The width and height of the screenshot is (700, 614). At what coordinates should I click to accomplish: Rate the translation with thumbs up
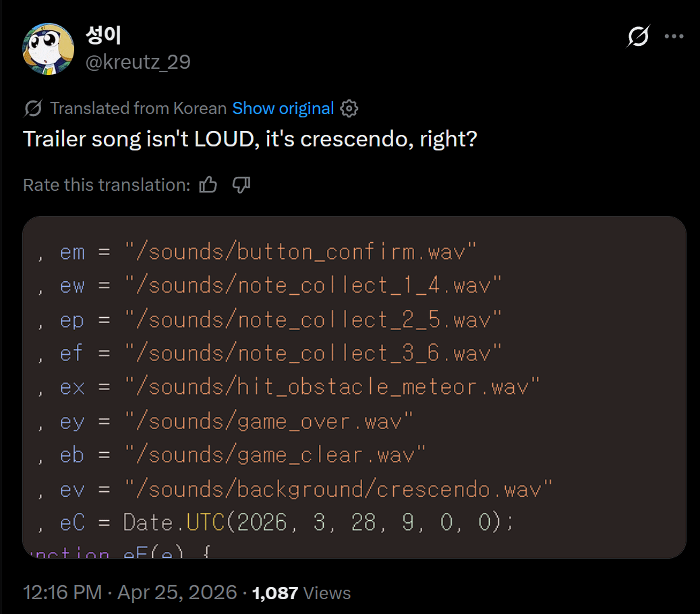click(208, 185)
